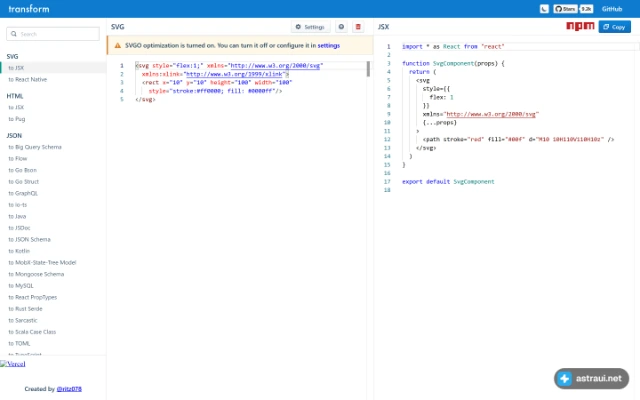Open the @ritz078 creator link
The width and height of the screenshot is (640, 400).
[x=69, y=389]
